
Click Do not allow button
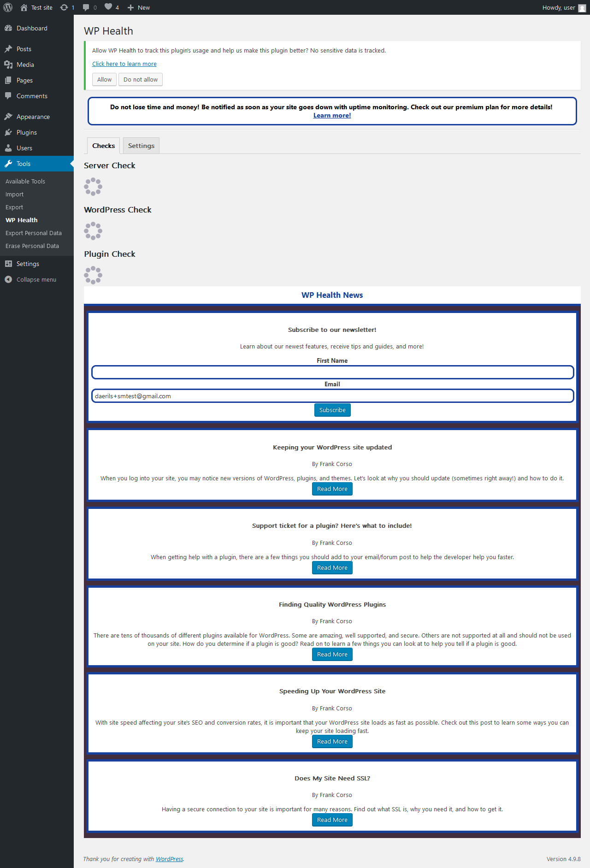[141, 79]
